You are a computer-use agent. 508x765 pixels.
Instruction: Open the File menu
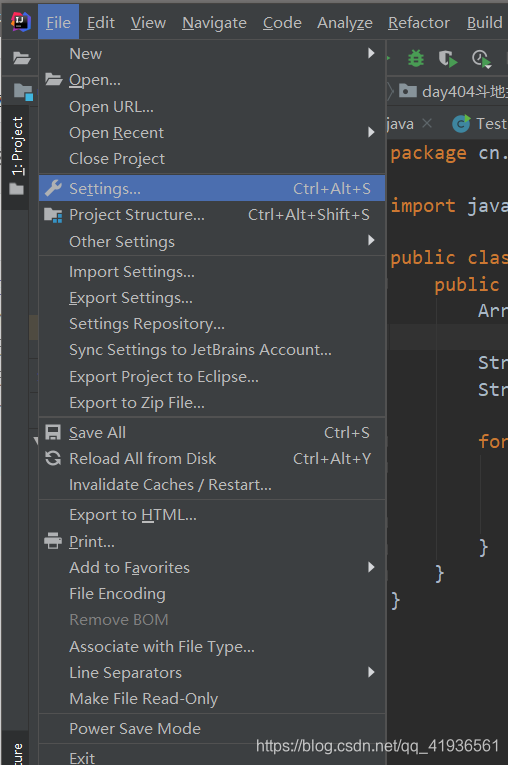tap(59, 22)
